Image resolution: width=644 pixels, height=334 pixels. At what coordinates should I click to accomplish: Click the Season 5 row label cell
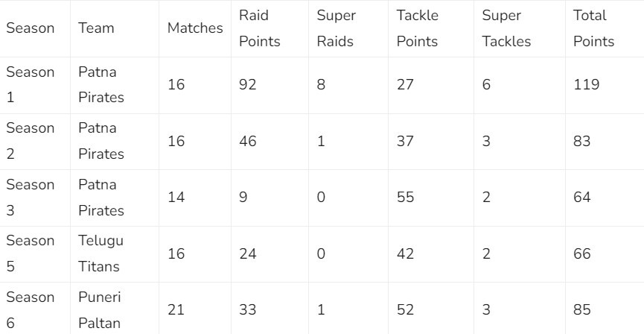(x=31, y=253)
